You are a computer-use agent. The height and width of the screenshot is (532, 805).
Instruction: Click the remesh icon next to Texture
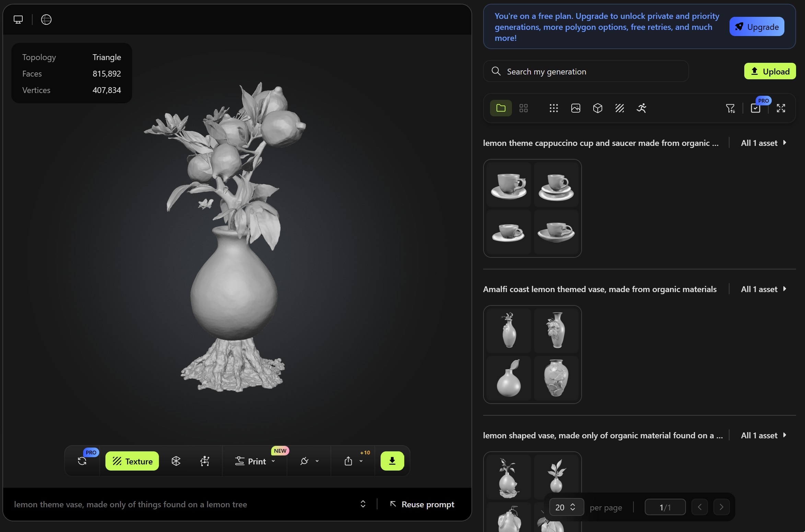pyautogui.click(x=176, y=461)
